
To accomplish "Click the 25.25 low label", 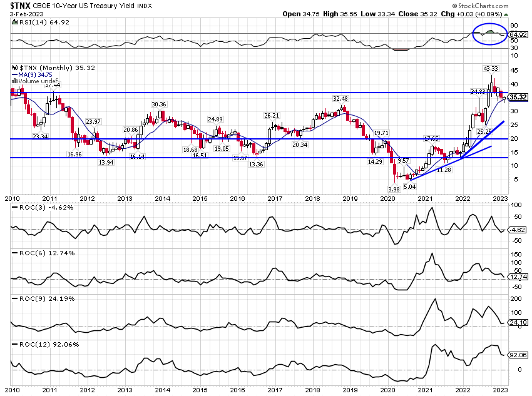I will coord(484,131).
